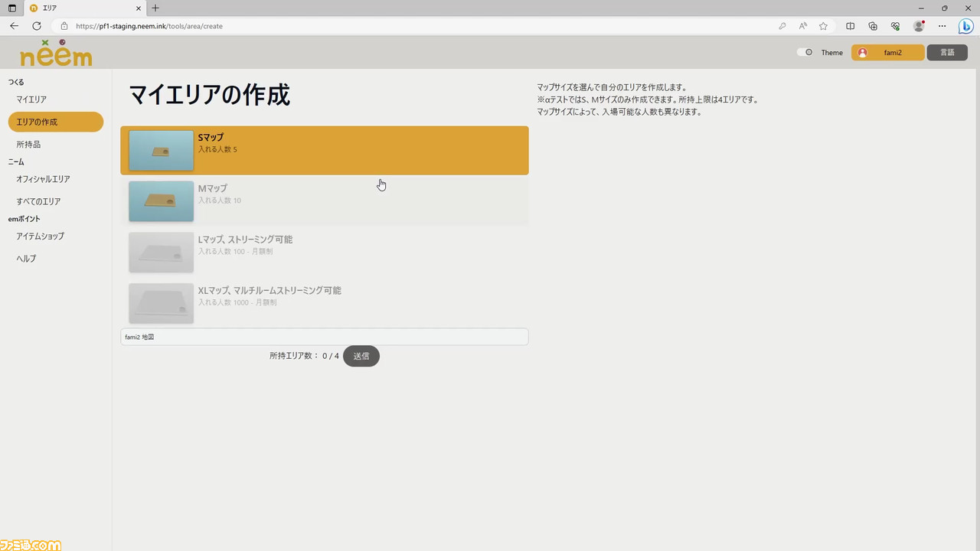The image size is (980, 551).
Task: Click the XLマップ thumbnail image
Action: click(161, 303)
